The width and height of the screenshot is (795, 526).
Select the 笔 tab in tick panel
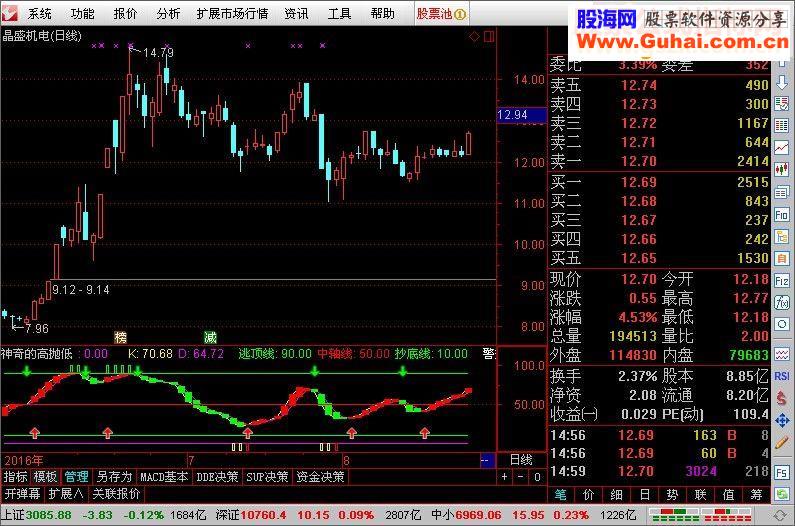coord(560,494)
